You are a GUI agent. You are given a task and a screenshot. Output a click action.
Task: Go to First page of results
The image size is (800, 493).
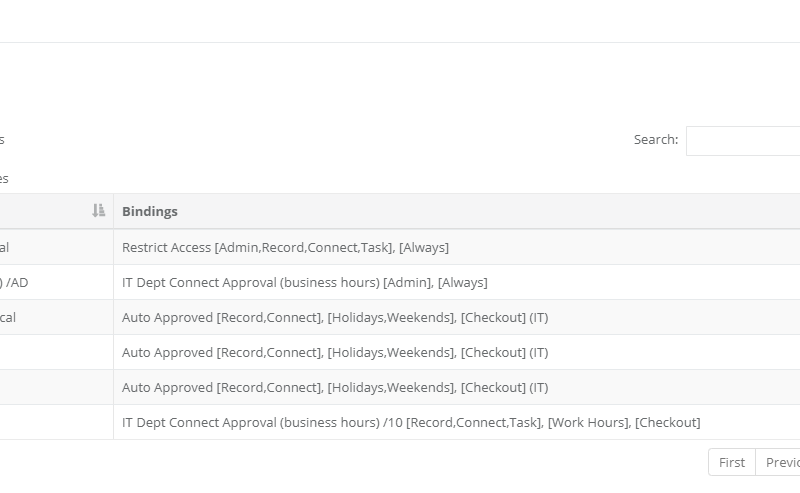click(x=731, y=462)
